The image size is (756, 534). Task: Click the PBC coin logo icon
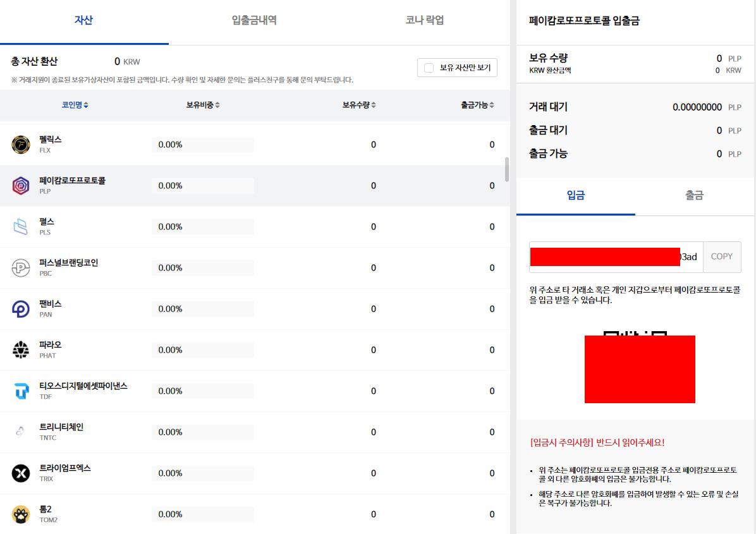(21, 267)
